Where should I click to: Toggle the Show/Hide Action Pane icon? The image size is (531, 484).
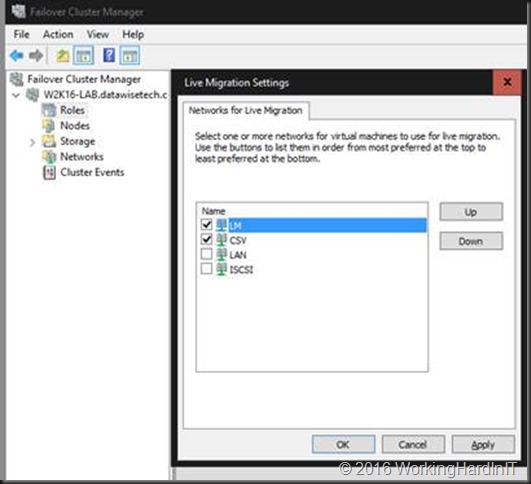pyautogui.click(x=129, y=55)
